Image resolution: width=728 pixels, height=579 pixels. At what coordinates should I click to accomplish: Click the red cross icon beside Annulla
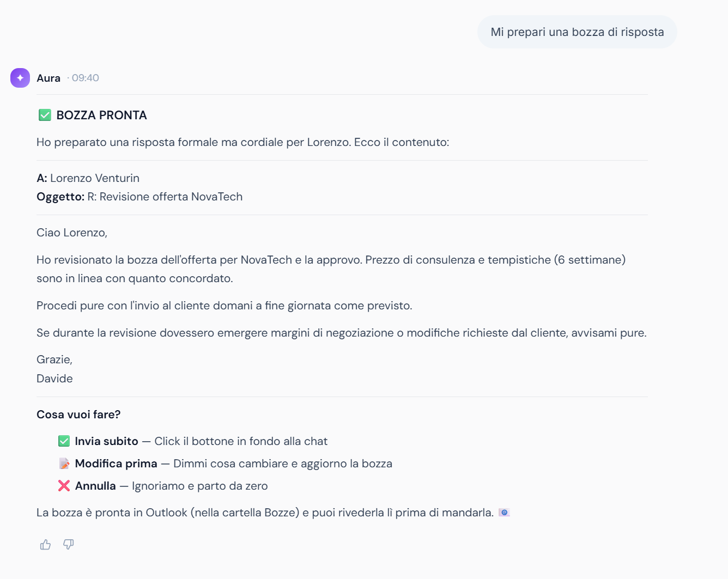64,486
